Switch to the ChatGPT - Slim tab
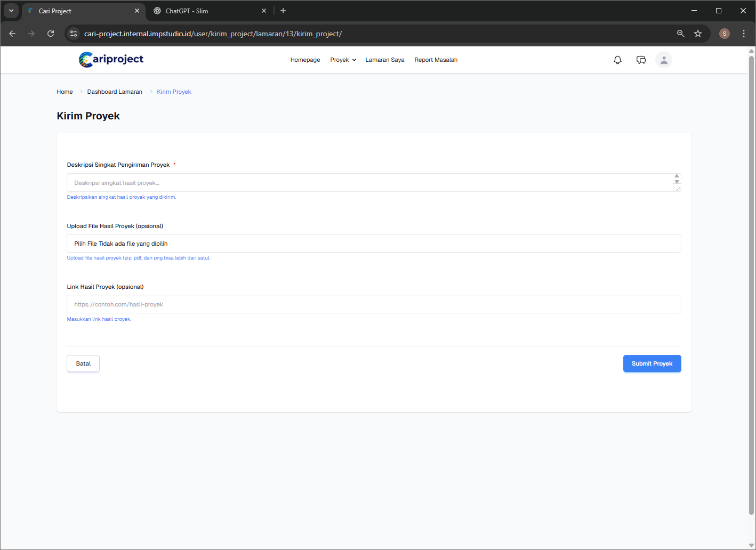This screenshot has height=550, width=756. pos(187,11)
